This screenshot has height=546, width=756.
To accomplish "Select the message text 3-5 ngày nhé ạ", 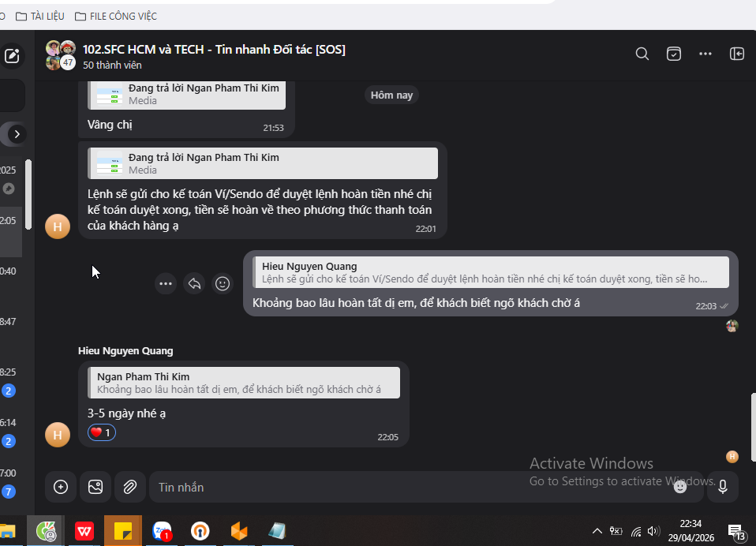I will coord(126,413).
